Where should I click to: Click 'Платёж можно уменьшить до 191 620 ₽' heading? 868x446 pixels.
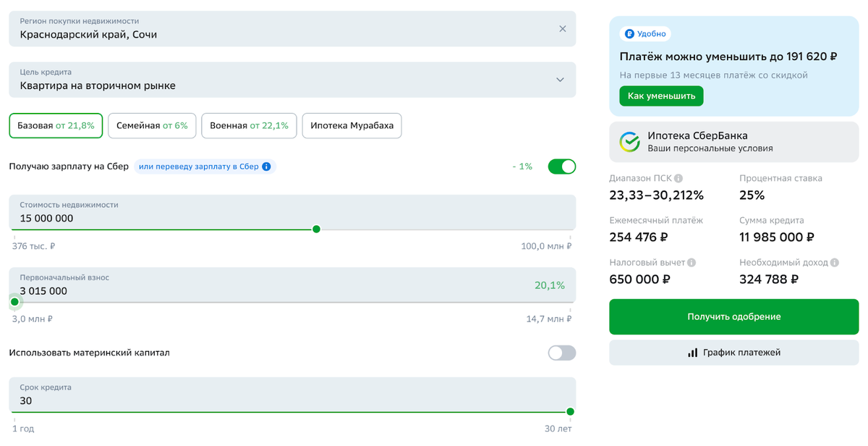[x=728, y=56]
